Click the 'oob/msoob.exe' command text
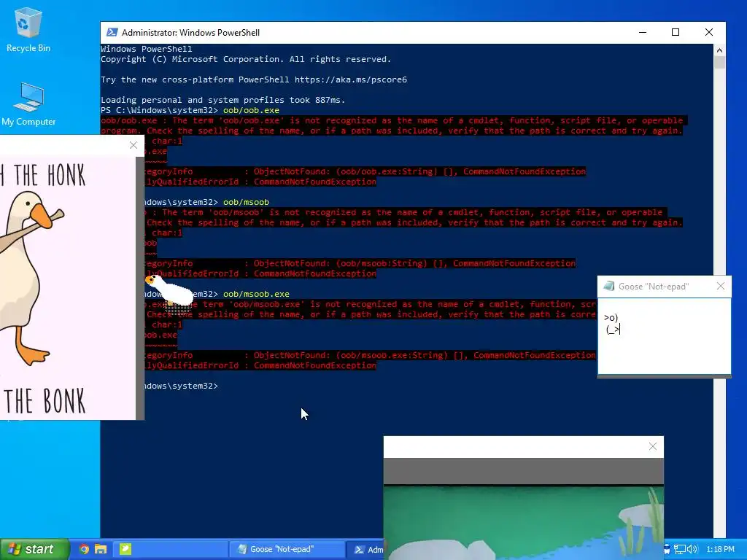This screenshot has height=560, width=747. point(256,294)
